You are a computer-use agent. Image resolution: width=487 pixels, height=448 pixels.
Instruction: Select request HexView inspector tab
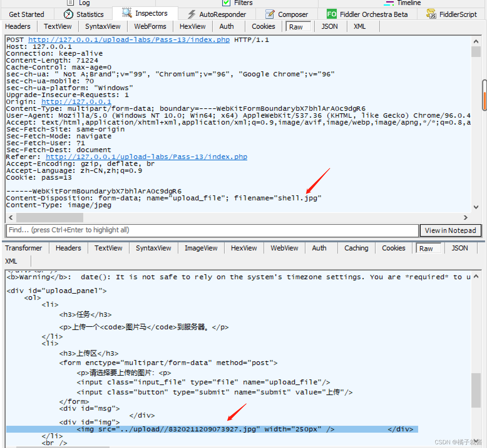click(x=192, y=27)
